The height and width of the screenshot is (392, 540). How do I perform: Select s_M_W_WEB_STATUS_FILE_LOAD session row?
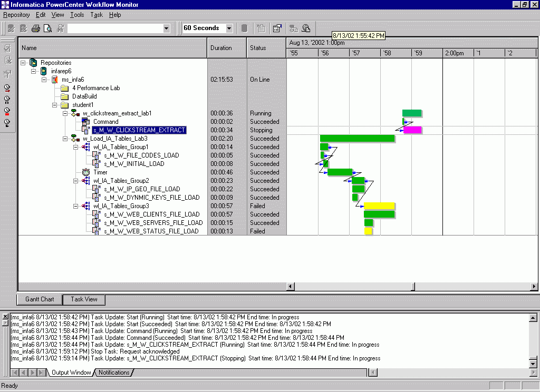pos(151,231)
